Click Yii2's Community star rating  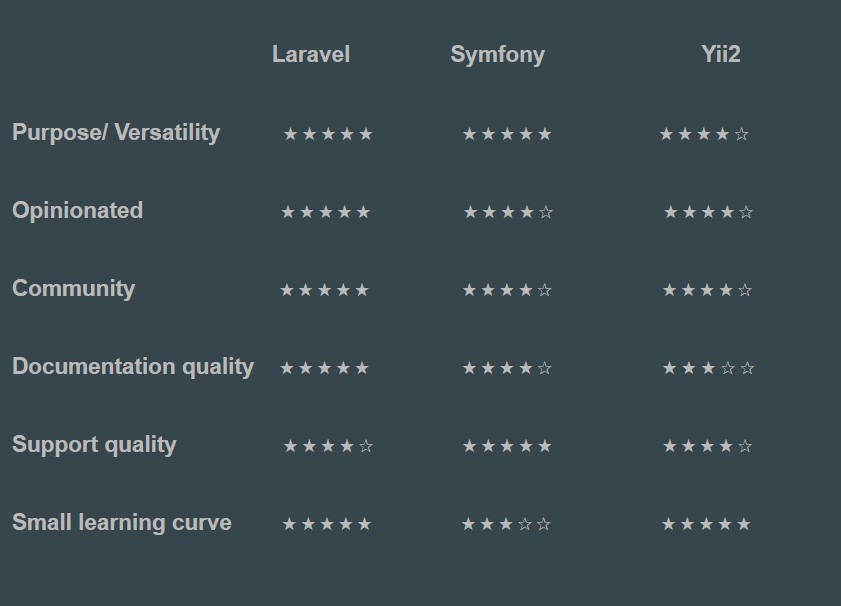707,290
